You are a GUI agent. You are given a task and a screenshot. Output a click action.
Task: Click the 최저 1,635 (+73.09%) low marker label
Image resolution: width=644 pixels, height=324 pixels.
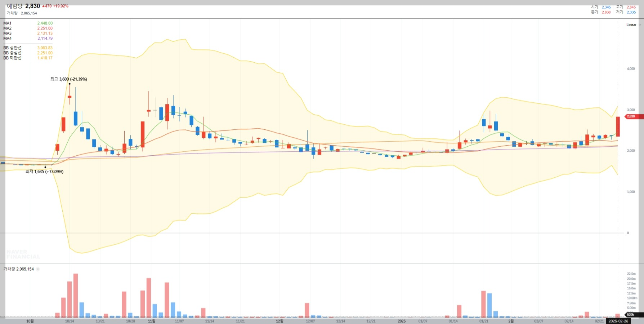tap(44, 172)
